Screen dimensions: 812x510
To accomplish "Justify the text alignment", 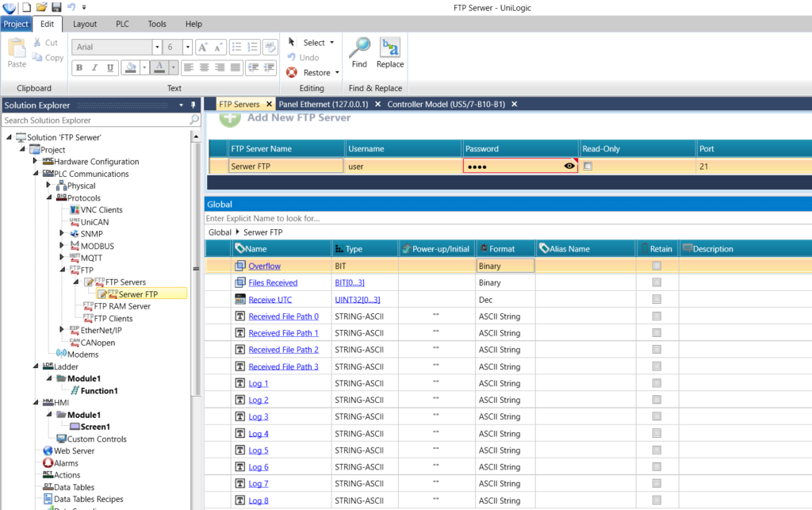I will coord(236,68).
